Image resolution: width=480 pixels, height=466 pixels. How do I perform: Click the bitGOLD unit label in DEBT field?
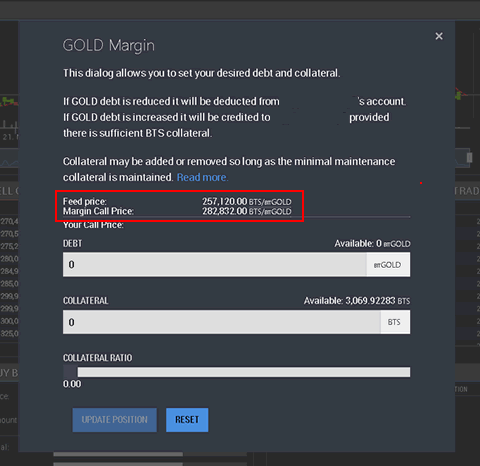click(x=388, y=265)
